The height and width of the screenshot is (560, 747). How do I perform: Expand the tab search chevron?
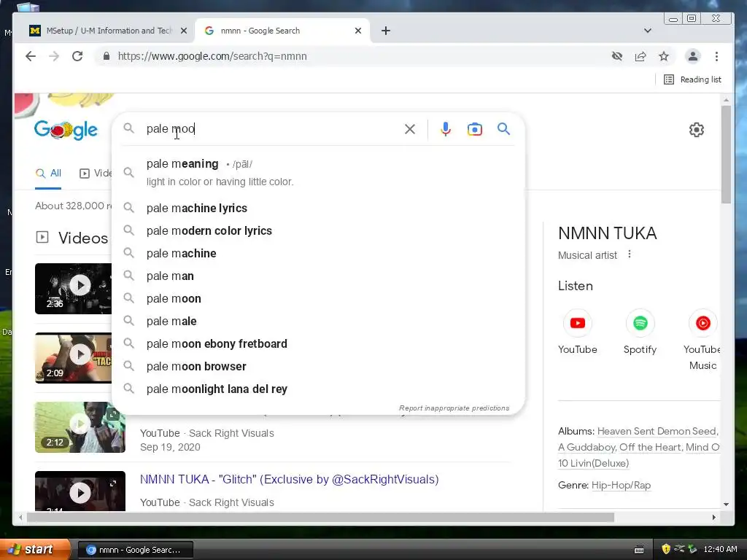(x=648, y=31)
